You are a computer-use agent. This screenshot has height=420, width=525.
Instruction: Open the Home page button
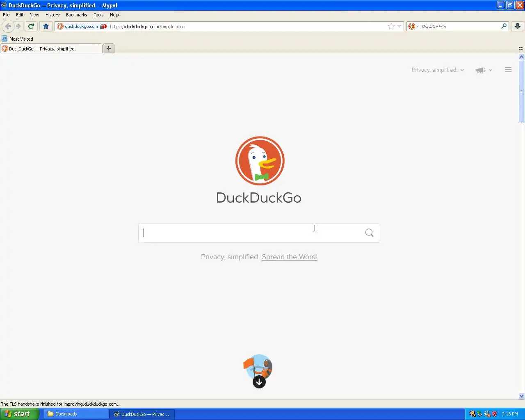click(x=46, y=26)
